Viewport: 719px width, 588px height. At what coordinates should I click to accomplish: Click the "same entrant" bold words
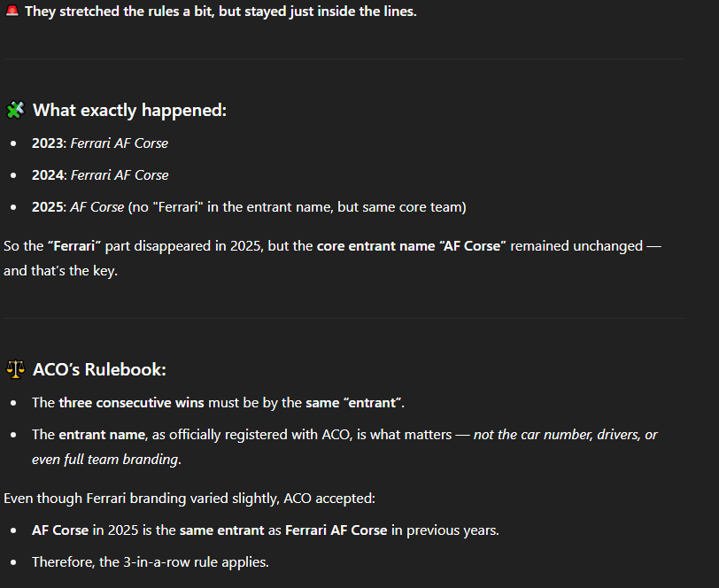[222, 530]
